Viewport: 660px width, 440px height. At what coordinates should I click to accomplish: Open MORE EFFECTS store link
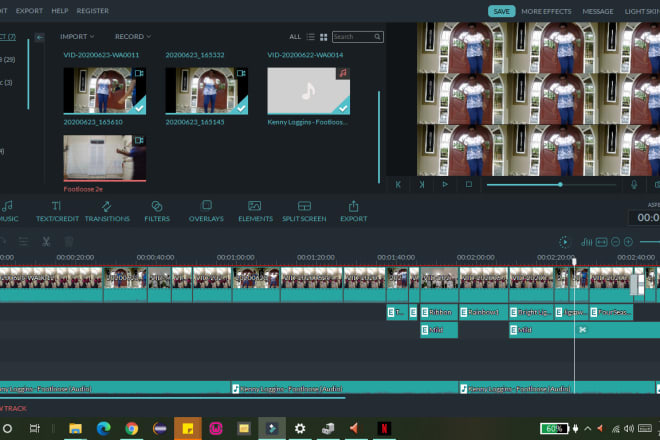546,11
